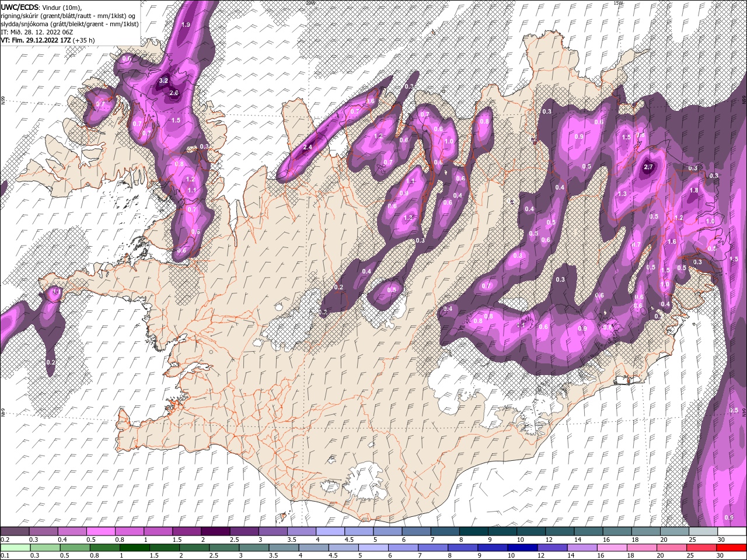The height and width of the screenshot is (560, 747).
Task: Click the bright pink 0.5 swatch, upper legend
Action: 101,531
